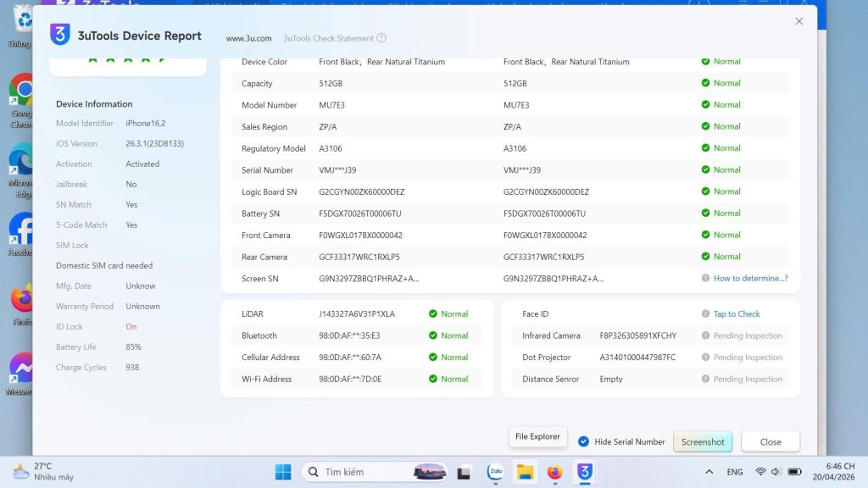The height and width of the screenshot is (488, 868).
Task: Click green check icon for LiDAR
Action: point(433,313)
